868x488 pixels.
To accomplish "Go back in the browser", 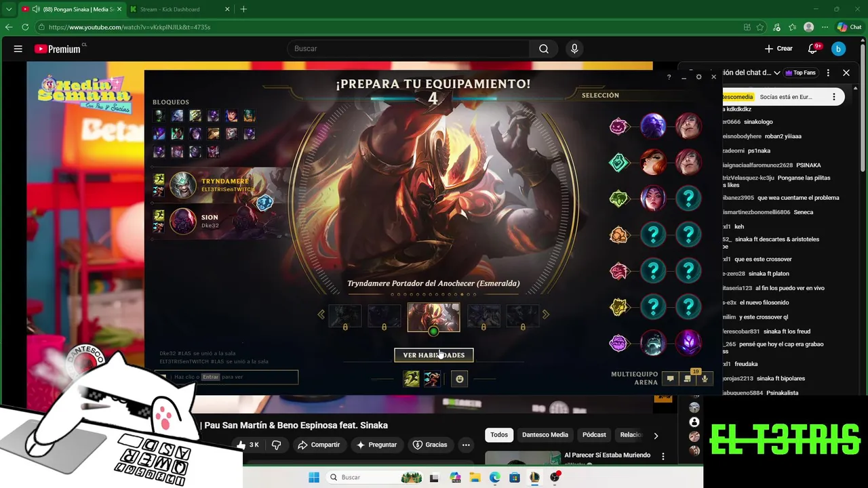I will tap(9, 27).
